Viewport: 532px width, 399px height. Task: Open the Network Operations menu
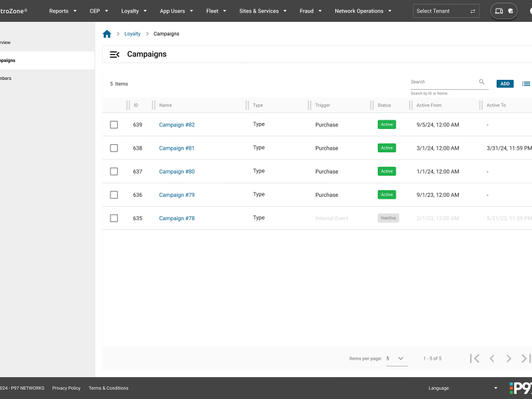[x=362, y=11]
